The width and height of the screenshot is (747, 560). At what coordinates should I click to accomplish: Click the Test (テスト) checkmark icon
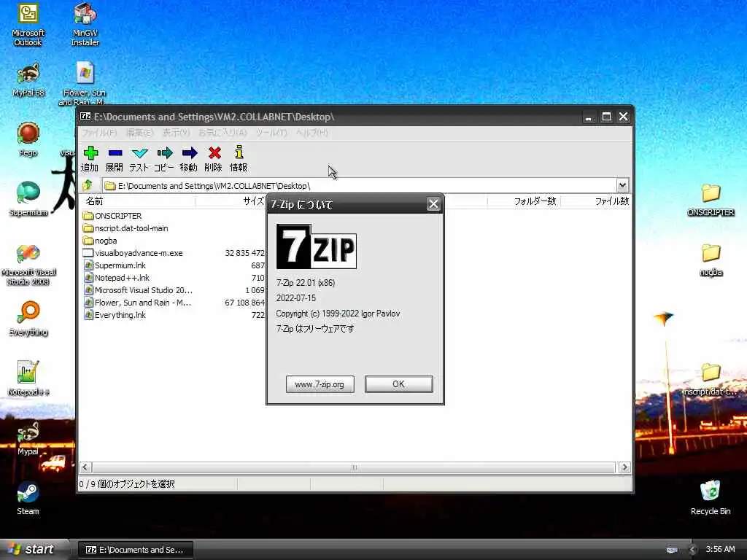pyautogui.click(x=139, y=153)
